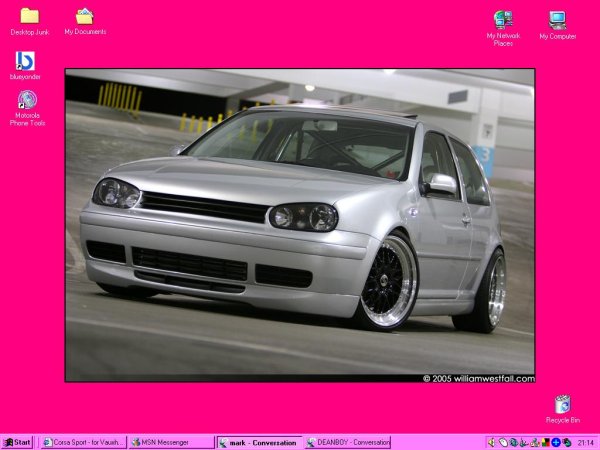Click the blue circle plus tray icon
This screenshot has width=600, height=450.
pos(556,442)
